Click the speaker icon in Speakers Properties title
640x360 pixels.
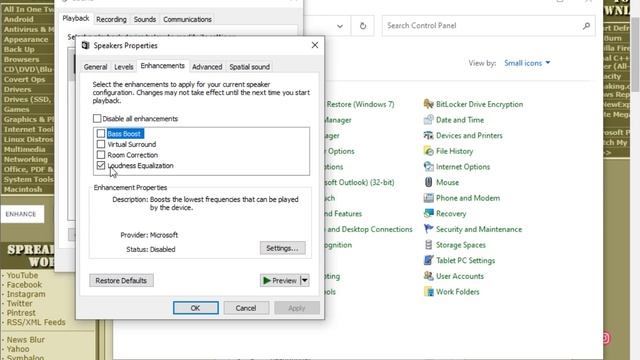point(85,45)
